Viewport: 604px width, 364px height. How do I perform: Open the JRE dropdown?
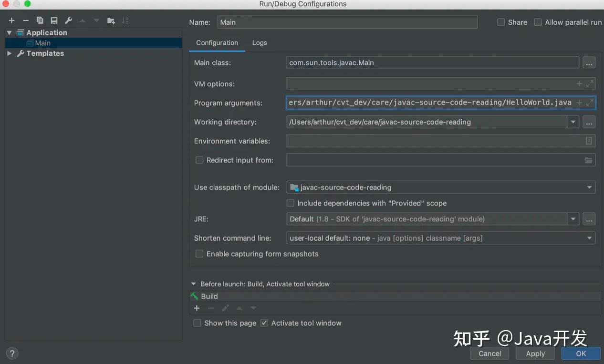click(573, 218)
